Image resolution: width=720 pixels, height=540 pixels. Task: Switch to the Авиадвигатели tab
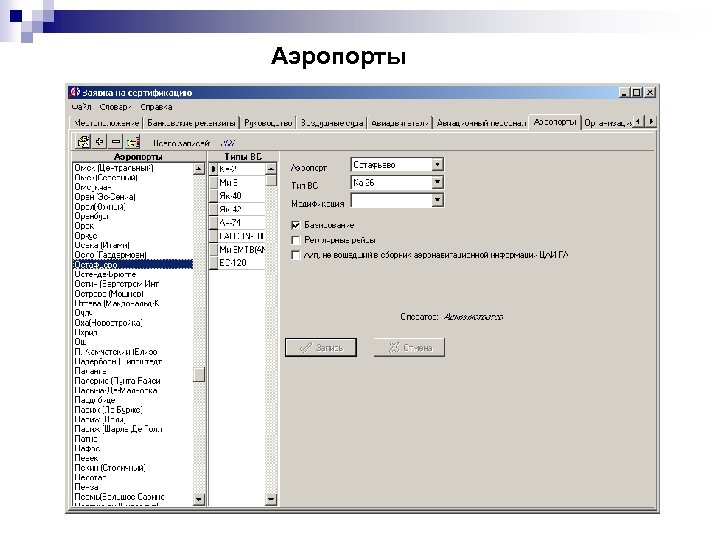click(x=400, y=123)
